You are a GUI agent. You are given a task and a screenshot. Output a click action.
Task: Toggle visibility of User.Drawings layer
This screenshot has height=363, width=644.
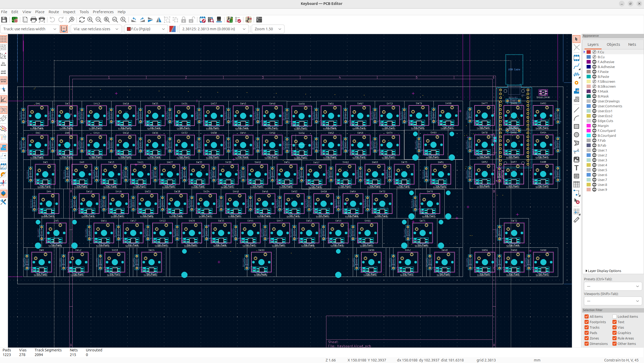click(x=594, y=101)
